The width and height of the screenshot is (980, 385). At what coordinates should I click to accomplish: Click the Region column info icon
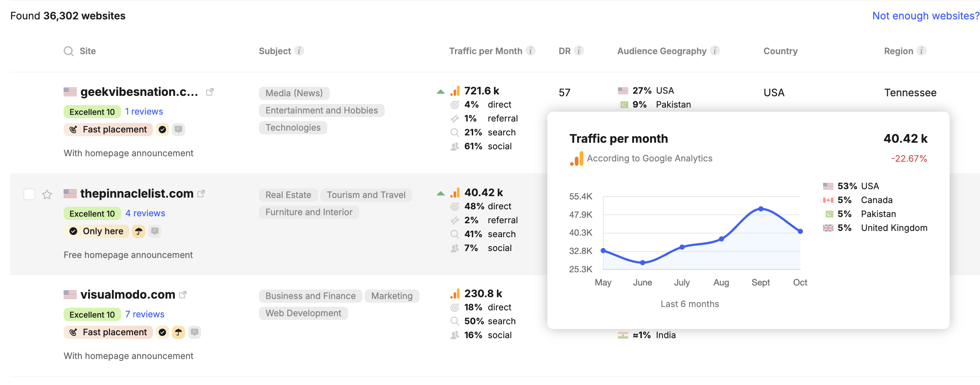pos(921,51)
